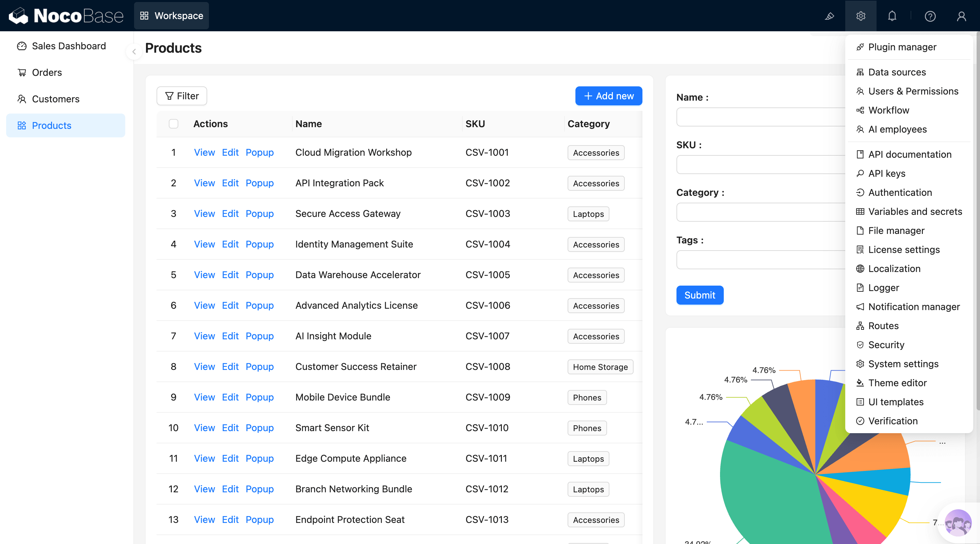Collapse the left sidebar with the chevron
980x544 pixels.
click(x=134, y=52)
